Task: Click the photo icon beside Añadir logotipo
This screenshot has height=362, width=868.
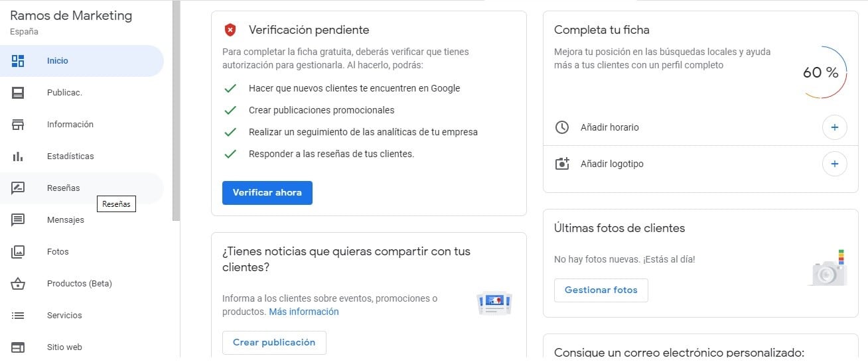Action: pos(562,164)
